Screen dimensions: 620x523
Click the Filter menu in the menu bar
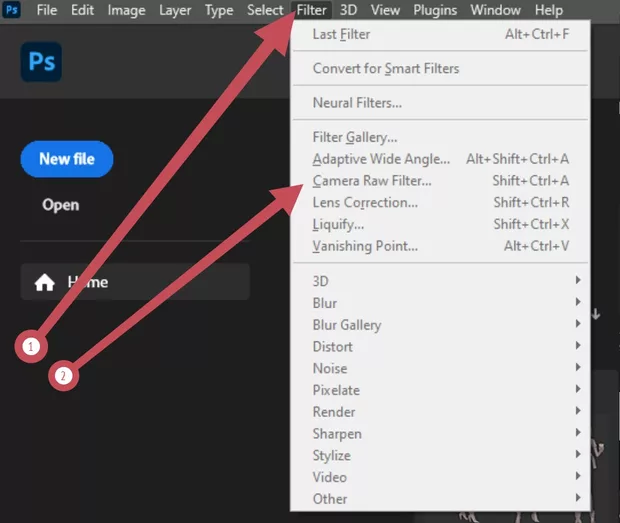point(311,10)
